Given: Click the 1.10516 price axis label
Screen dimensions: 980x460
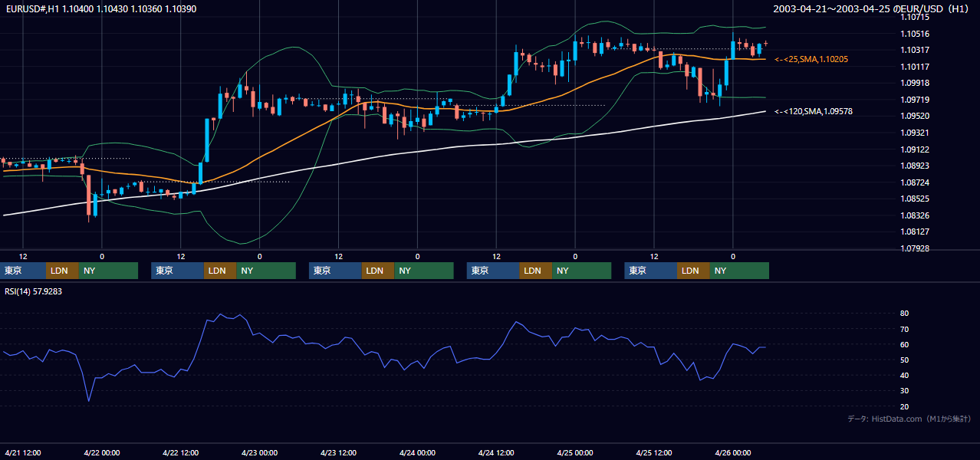Looking at the screenshot, I should pos(915,34).
